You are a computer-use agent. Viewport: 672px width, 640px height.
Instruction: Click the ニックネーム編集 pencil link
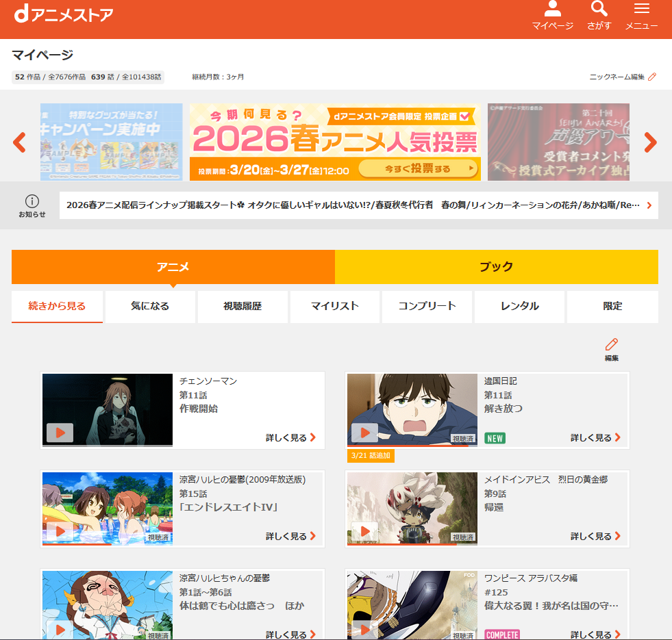click(x=623, y=77)
